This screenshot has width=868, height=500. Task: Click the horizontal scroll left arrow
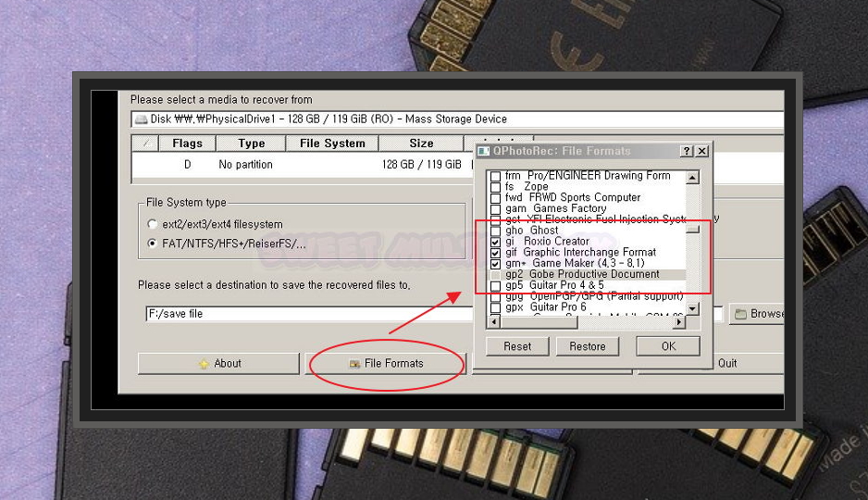(x=494, y=321)
